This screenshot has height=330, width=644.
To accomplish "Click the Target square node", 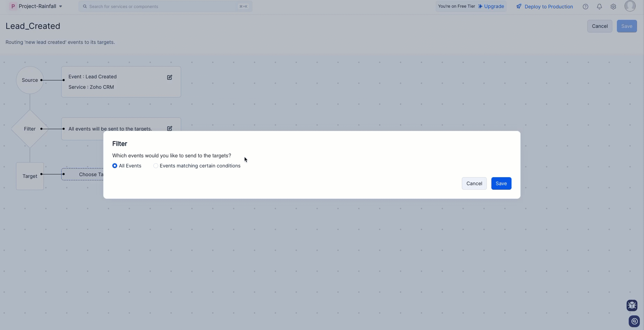I will (x=30, y=176).
